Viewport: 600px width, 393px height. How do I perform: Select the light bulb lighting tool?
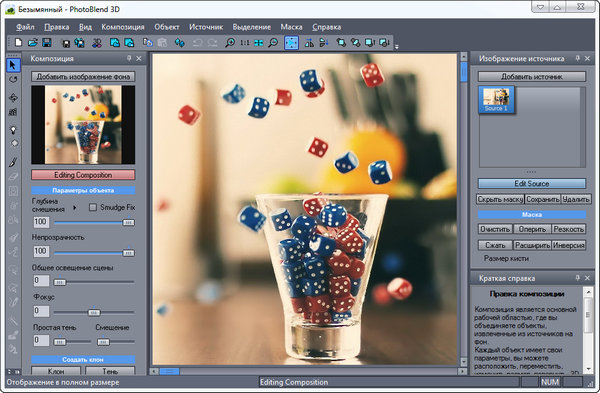click(x=13, y=130)
